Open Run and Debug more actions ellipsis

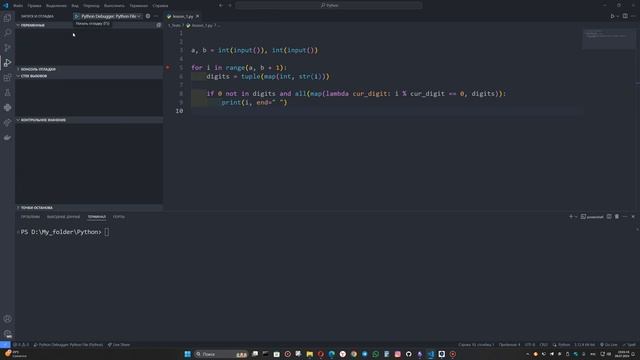point(156,16)
